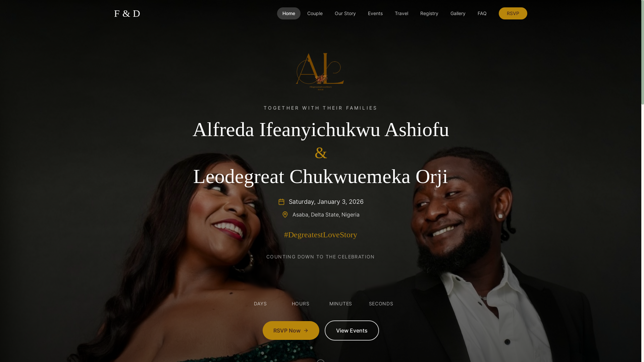
Task: Click the scroll-down indicator at page bottom
Action: tap(320, 361)
